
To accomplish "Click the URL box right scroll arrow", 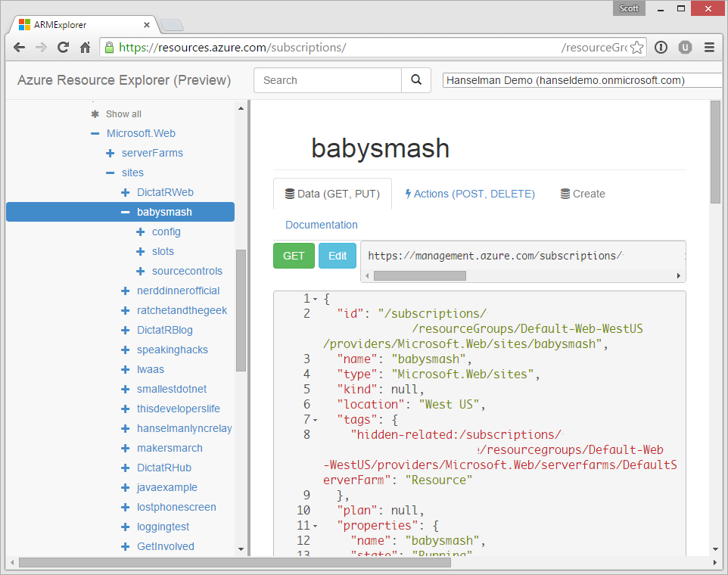I will [x=679, y=275].
